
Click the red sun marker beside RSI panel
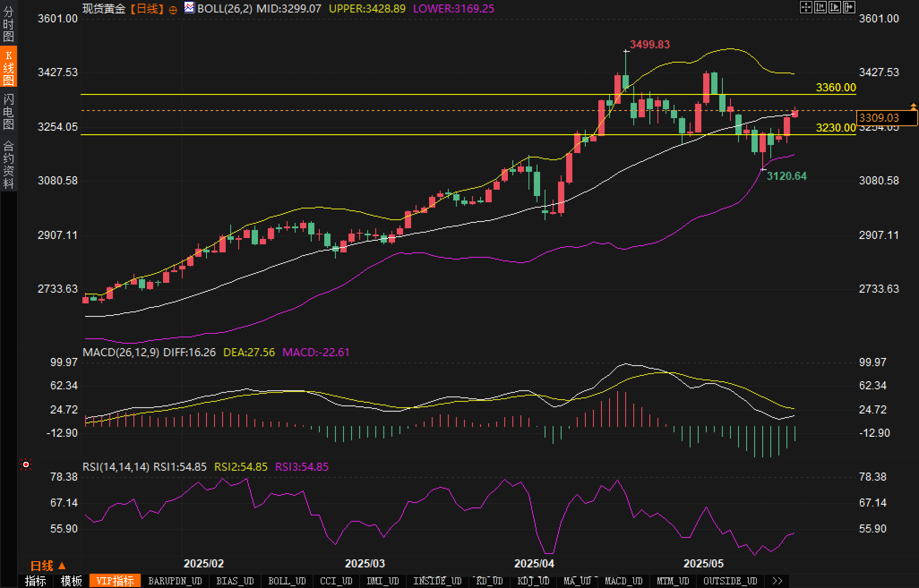pyautogui.click(x=26, y=465)
